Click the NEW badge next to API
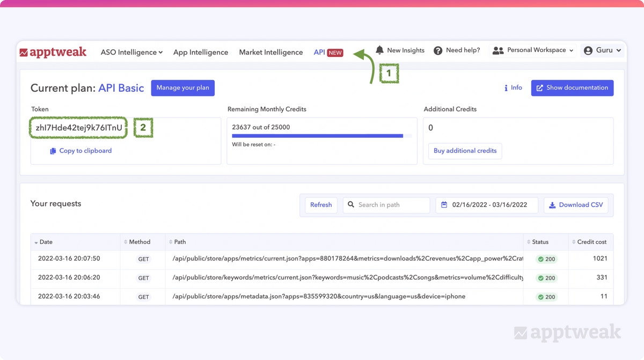Screen dimensions: 644x360 [x=335, y=53]
